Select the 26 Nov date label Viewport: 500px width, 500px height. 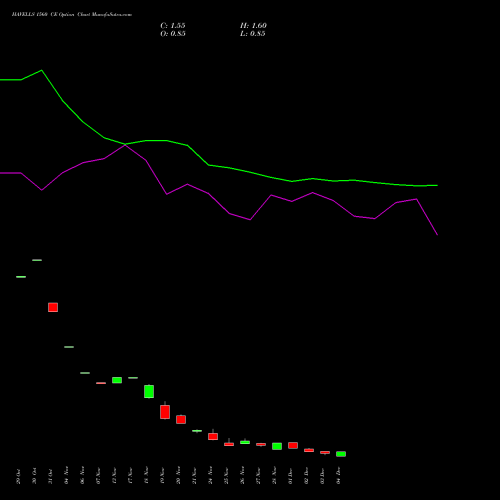tap(242, 475)
